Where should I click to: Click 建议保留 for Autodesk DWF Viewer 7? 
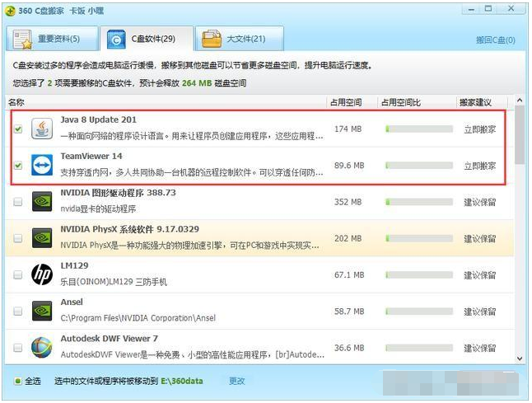tap(480, 348)
